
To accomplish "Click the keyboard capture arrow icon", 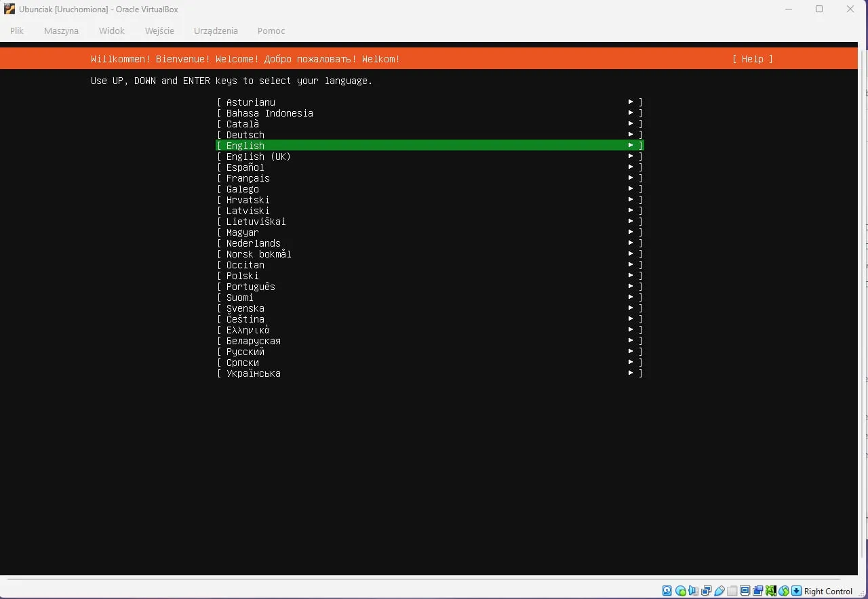I will (x=797, y=591).
